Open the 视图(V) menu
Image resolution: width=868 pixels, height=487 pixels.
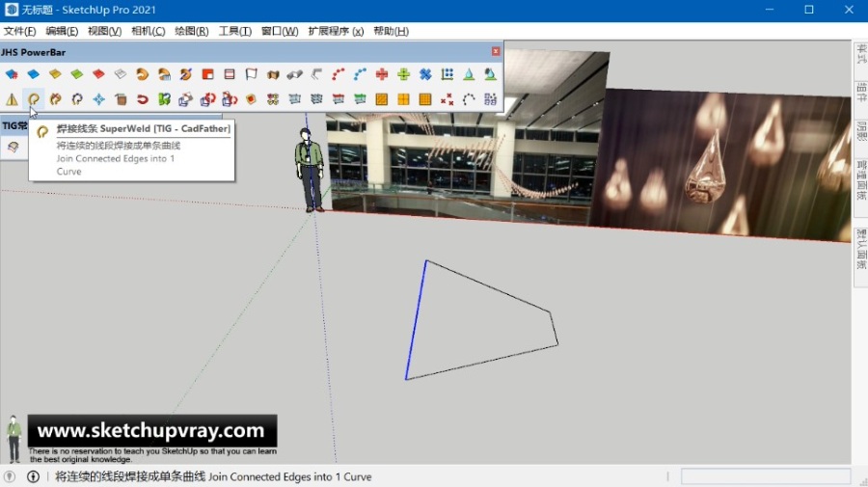[104, 31]
